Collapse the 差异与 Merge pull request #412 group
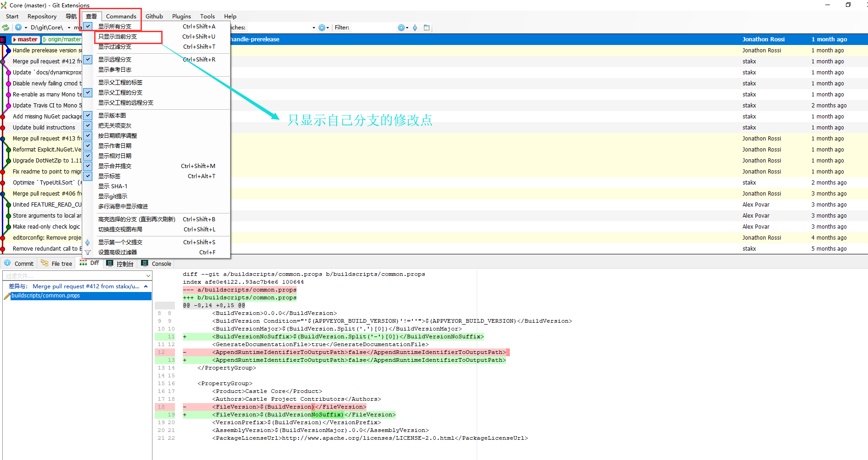The height and width of the screenshot is (460, 868). [146, 286]
